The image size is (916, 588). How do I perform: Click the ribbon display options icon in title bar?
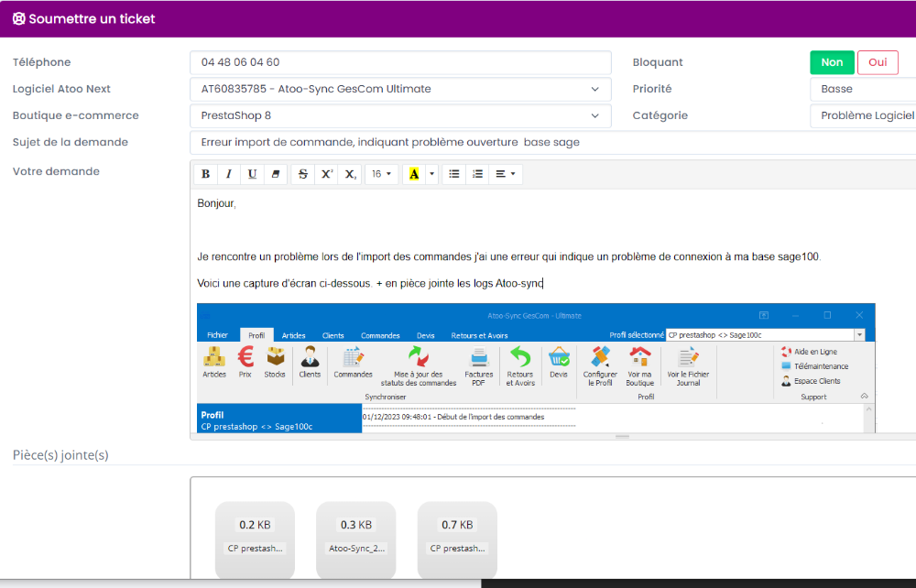tap(764, 315)
